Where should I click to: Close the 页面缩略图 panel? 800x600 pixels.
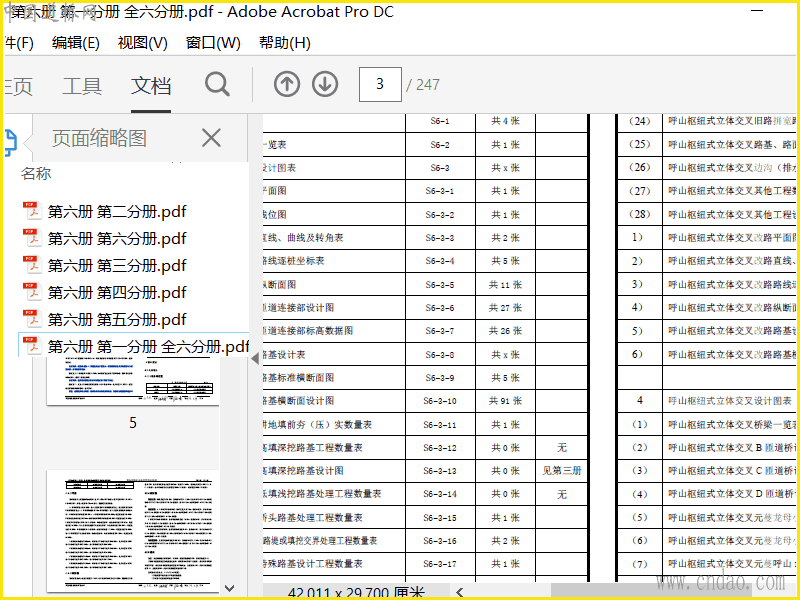point(211,138)
